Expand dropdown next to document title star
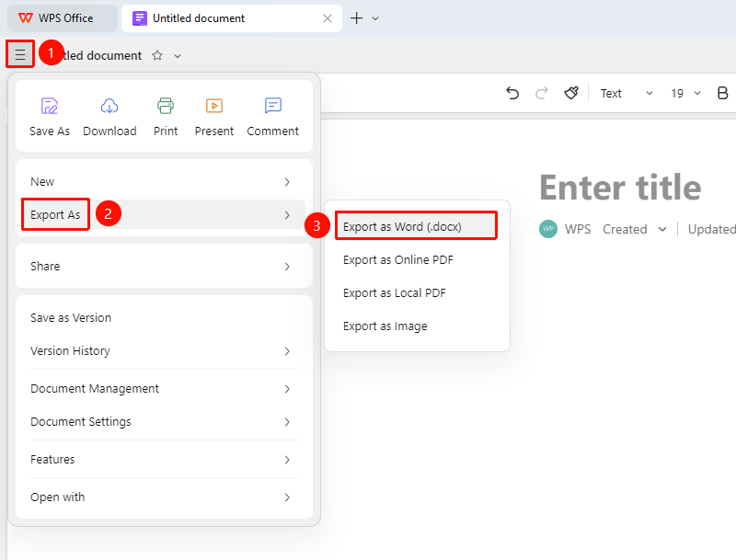Screen dimensions: 736x560 178,56
